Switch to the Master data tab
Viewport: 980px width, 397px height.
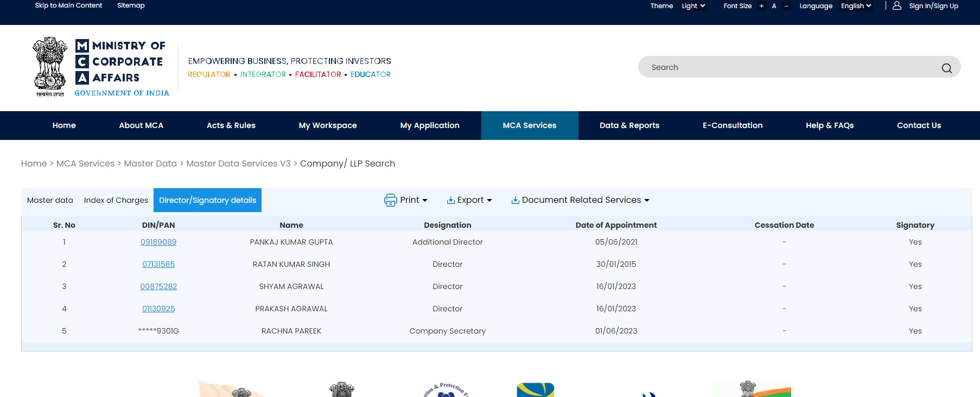50,200
